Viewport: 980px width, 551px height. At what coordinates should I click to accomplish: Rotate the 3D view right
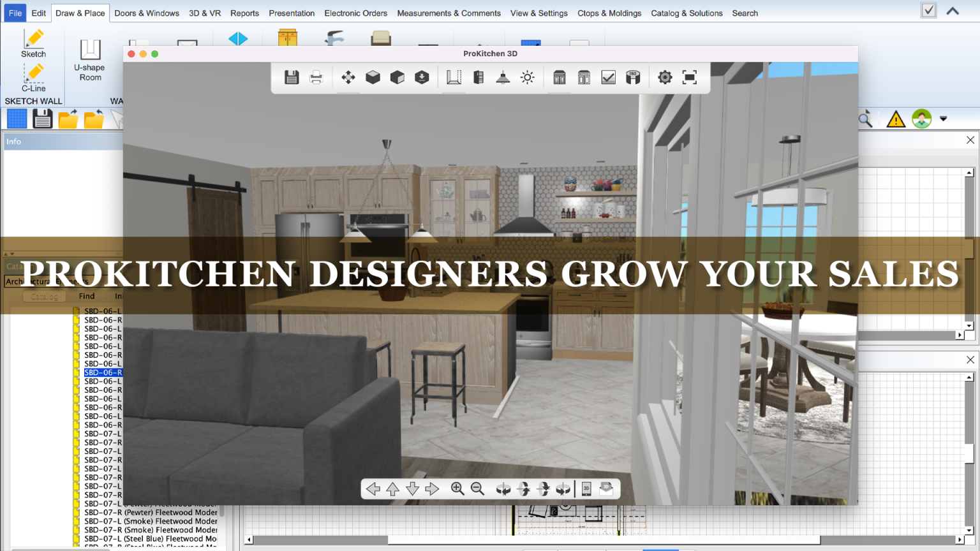pyautogui.click(x=563, y=489)
